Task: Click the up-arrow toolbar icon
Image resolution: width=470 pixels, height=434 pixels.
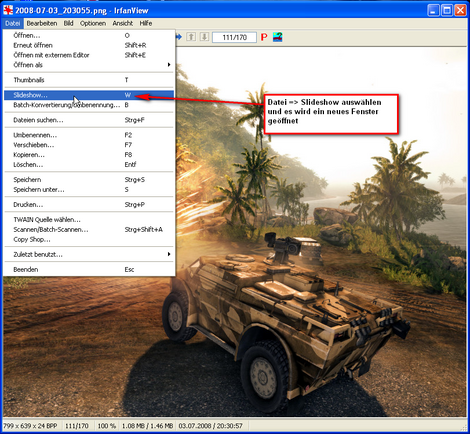Action: pos(191,37)
